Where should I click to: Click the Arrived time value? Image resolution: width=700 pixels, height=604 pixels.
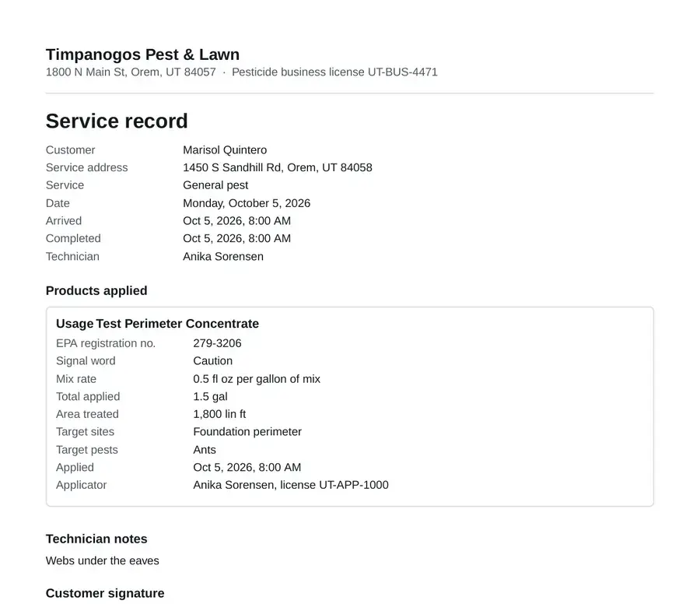[236, 221]
